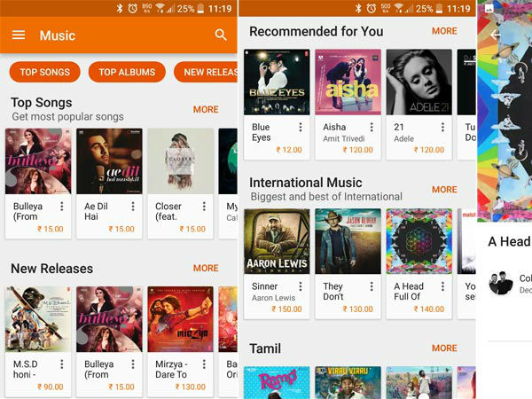Open overflow menu for Aisha album
Viewport: 532px width, 399px height.
click(x=372, y=127)
